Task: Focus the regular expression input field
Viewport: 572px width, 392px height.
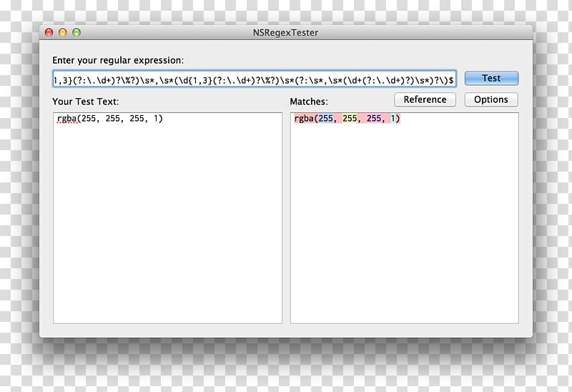Action: [x=255, y=79]
